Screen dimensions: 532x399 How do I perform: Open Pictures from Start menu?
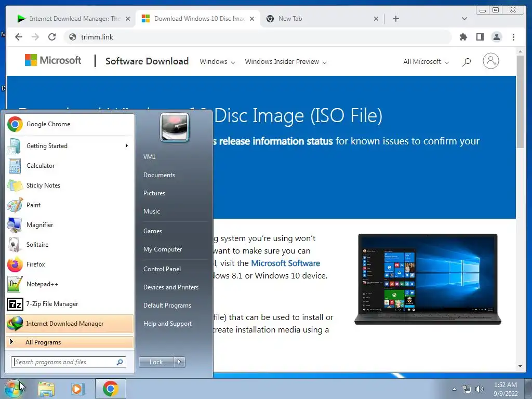174,193
